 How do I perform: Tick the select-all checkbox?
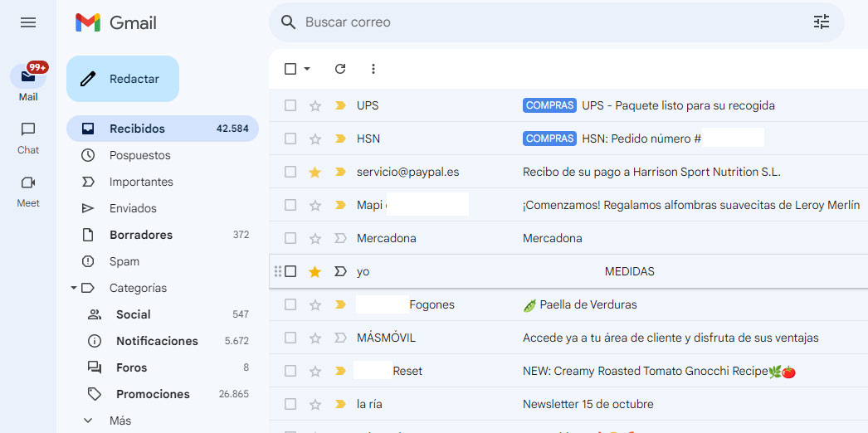click(x=290, y=69)
